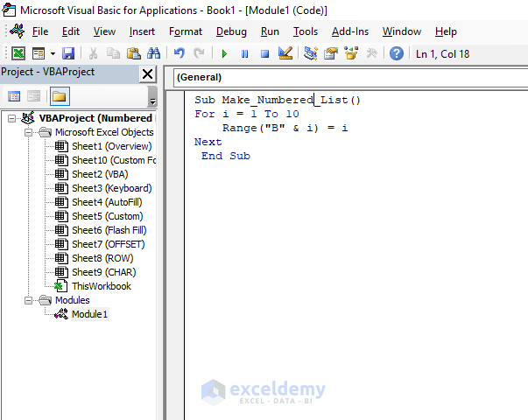Viewport: 528px width, 420px height.
Task: Click the Paste clipboard icon
Action: (x=134, y=53)
